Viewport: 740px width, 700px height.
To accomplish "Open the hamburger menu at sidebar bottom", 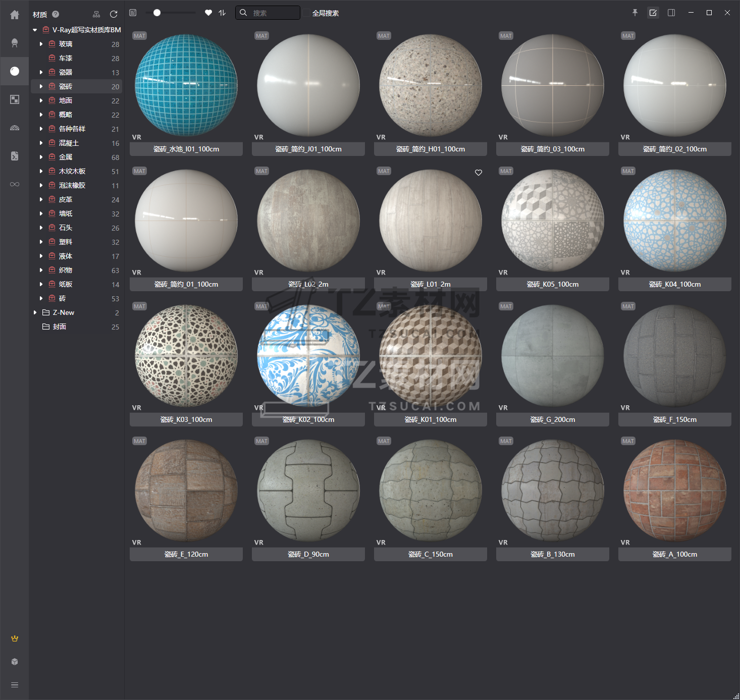I will [x=15, y=685].
